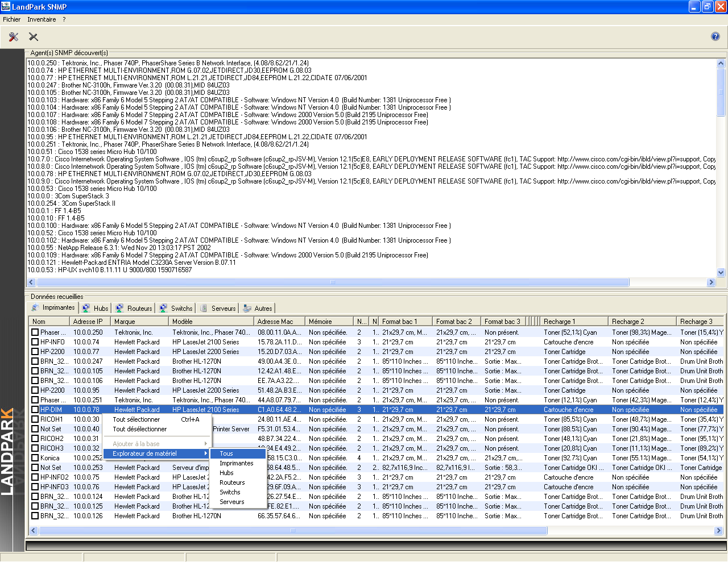728x562 pixels.
Task: Click Toner (52,1%) Cyan cell
Action: 570,332
